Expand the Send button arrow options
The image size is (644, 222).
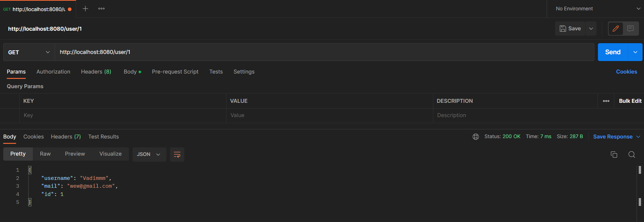[635, 52]
